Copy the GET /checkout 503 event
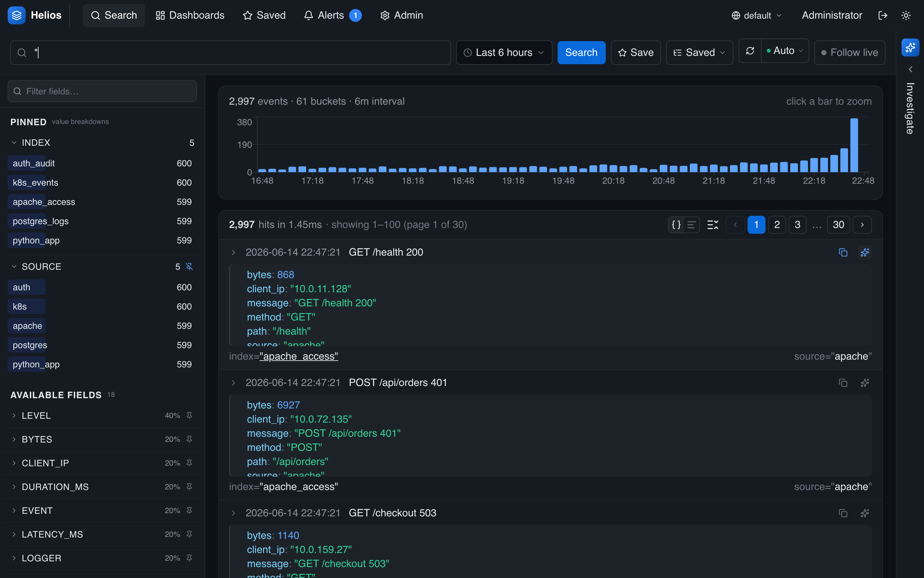 coord(843,513)
